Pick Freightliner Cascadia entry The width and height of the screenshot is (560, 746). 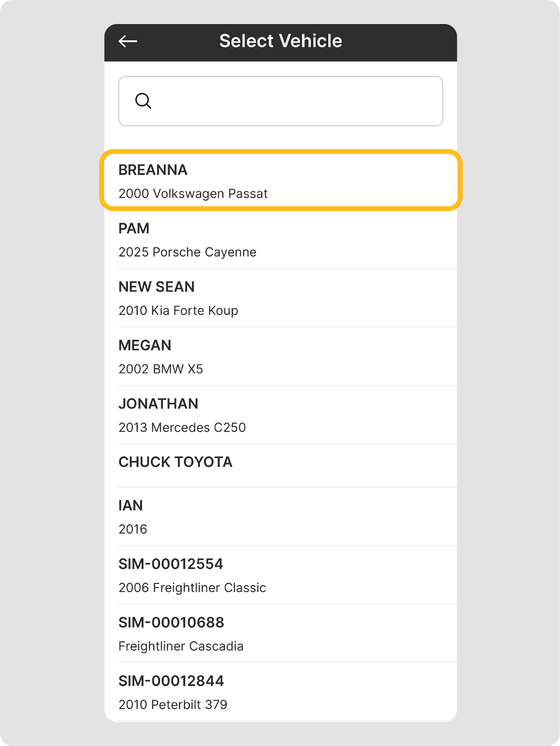[x=181, y=646]
